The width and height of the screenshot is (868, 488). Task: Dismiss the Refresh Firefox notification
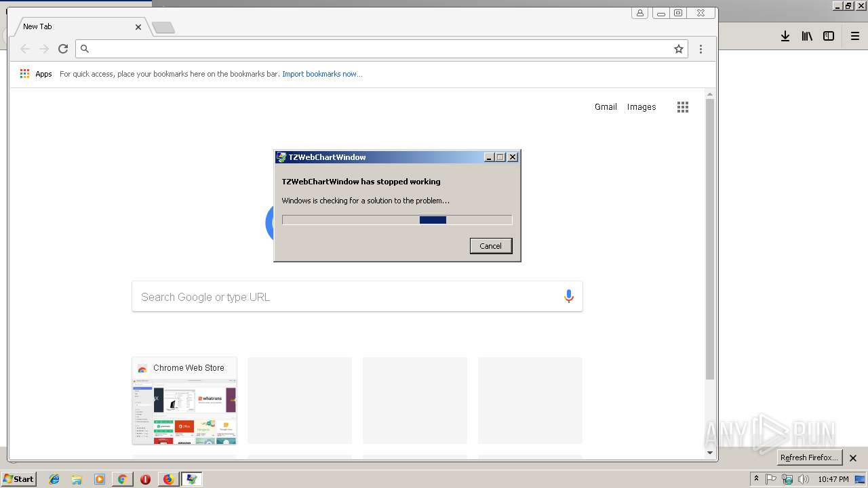click(853, 458)
